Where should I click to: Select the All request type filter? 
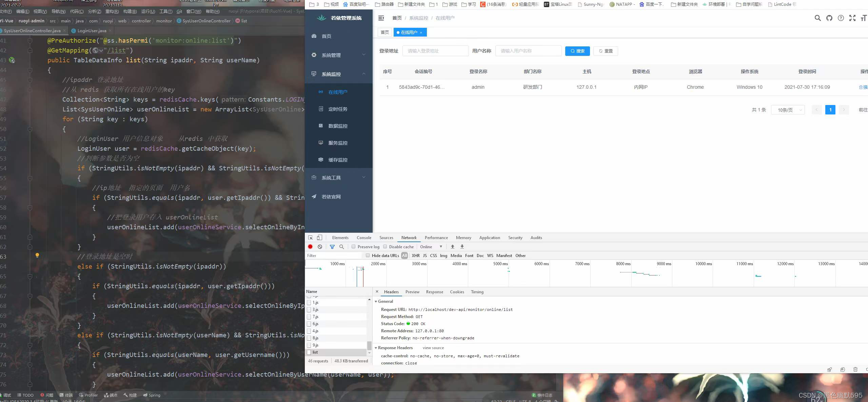coord(404,256)
